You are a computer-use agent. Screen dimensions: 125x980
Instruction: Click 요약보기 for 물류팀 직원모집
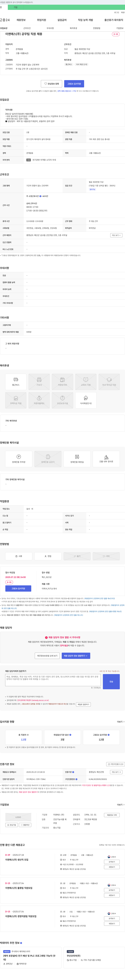[x=112, y=890]
